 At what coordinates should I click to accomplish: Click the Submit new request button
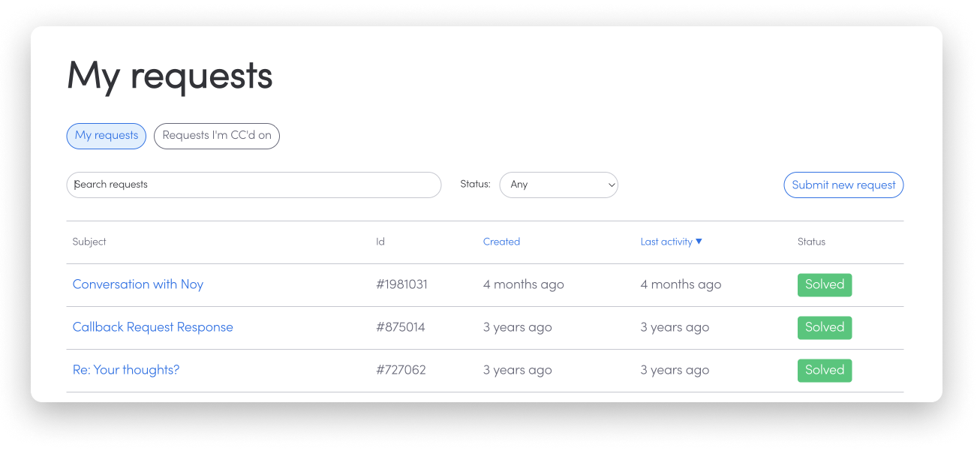(843, 185)
